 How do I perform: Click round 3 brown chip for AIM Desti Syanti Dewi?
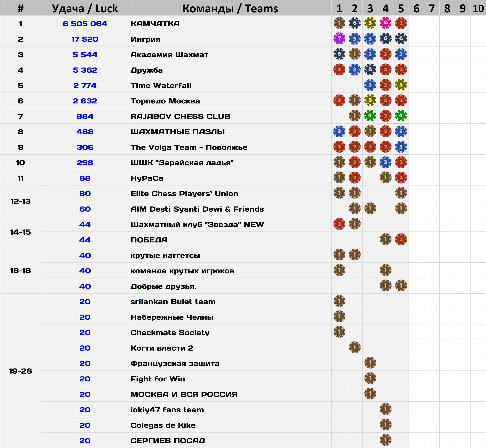point(370,208)
